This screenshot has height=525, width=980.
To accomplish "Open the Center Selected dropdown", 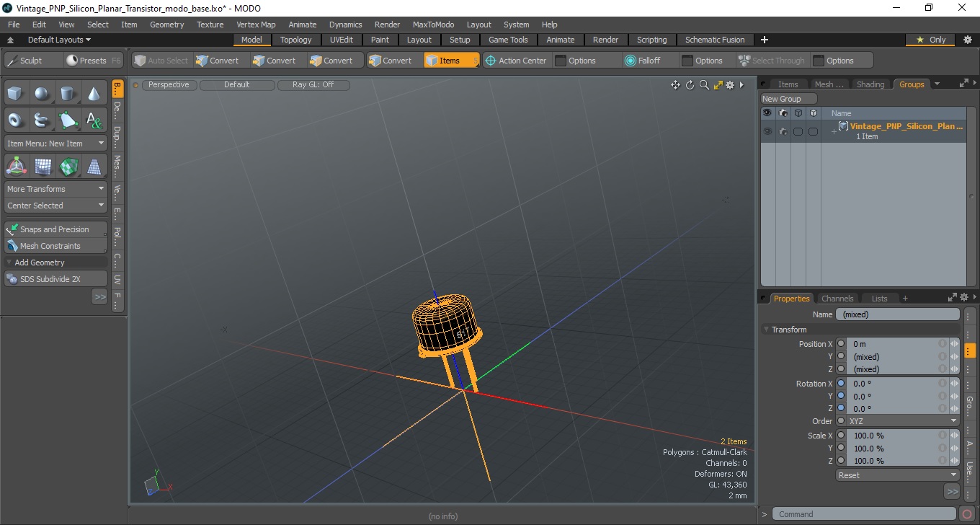I will pyautogui.click(x=55, y=206).
